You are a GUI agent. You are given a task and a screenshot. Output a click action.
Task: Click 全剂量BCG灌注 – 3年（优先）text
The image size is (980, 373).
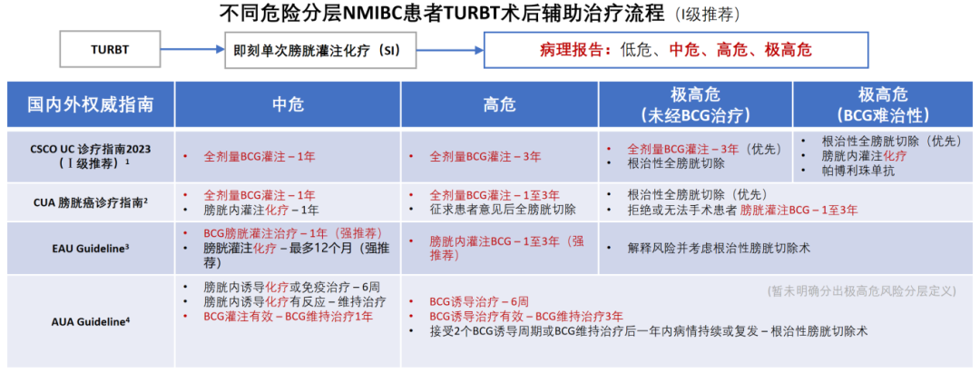click(x=704, y=149)
